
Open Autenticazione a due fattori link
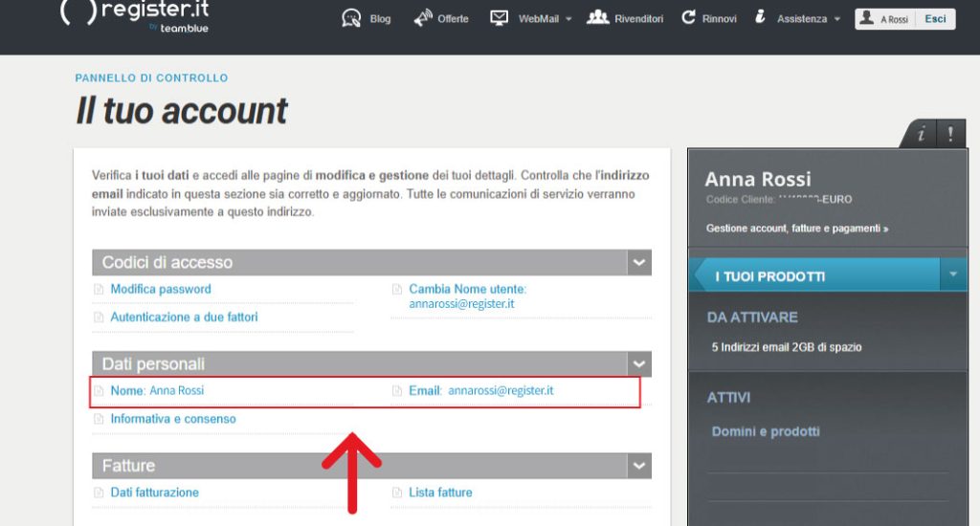pos(184,317)
